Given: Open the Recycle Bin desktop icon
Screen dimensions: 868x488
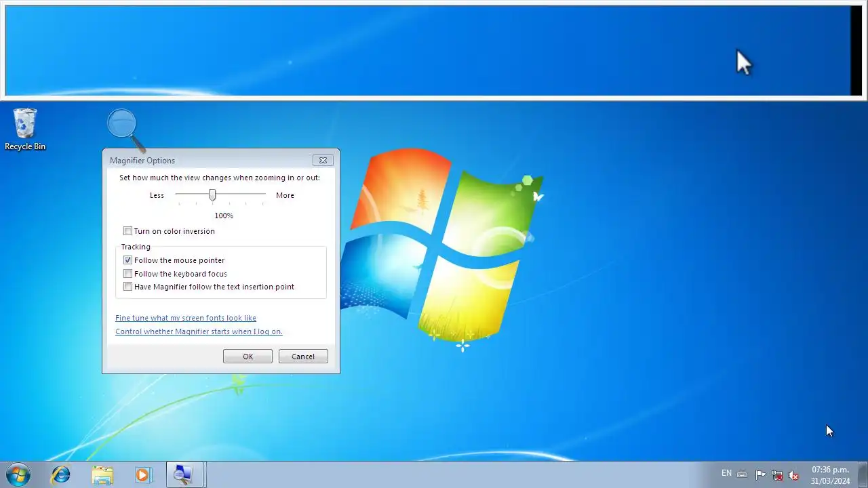Looking at the screenshot, I should pyautogui.click(x=25, y=129).
